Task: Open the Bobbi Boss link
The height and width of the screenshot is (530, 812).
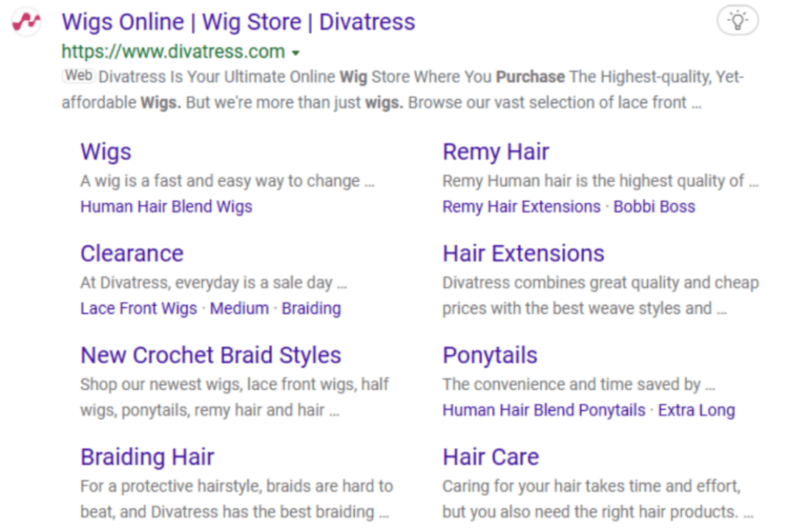Action: 654,207
